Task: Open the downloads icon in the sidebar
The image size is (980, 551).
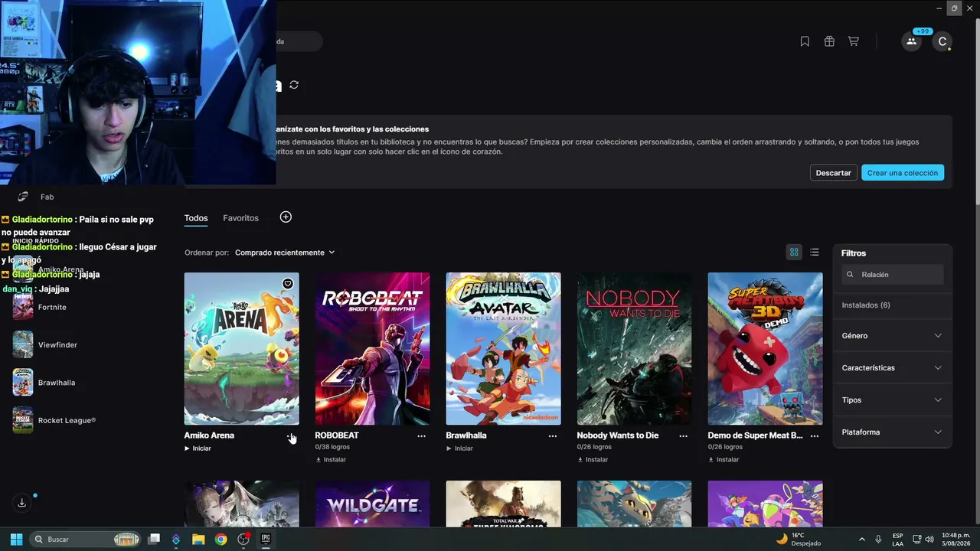Action: coord(22,503)
